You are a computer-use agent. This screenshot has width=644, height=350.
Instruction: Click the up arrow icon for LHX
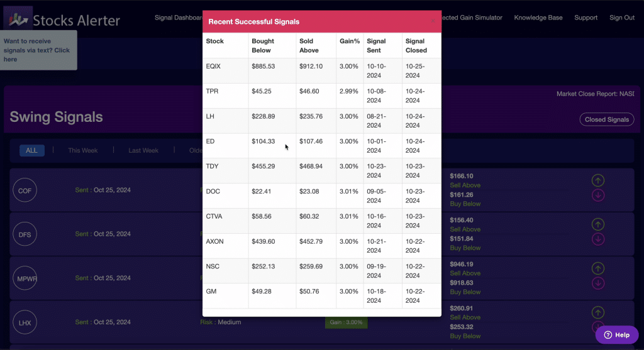pyautogui.click(x=598, y=312)
